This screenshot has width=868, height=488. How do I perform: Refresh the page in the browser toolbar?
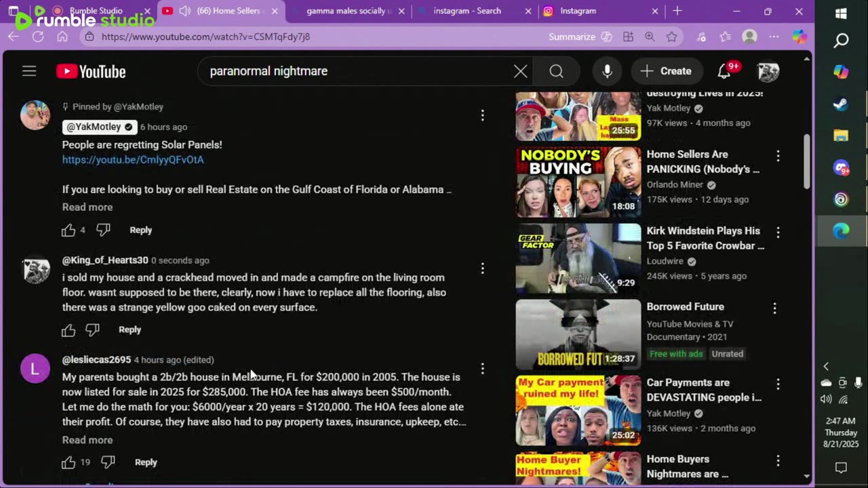pyautogui.click(x=38, y=37)
